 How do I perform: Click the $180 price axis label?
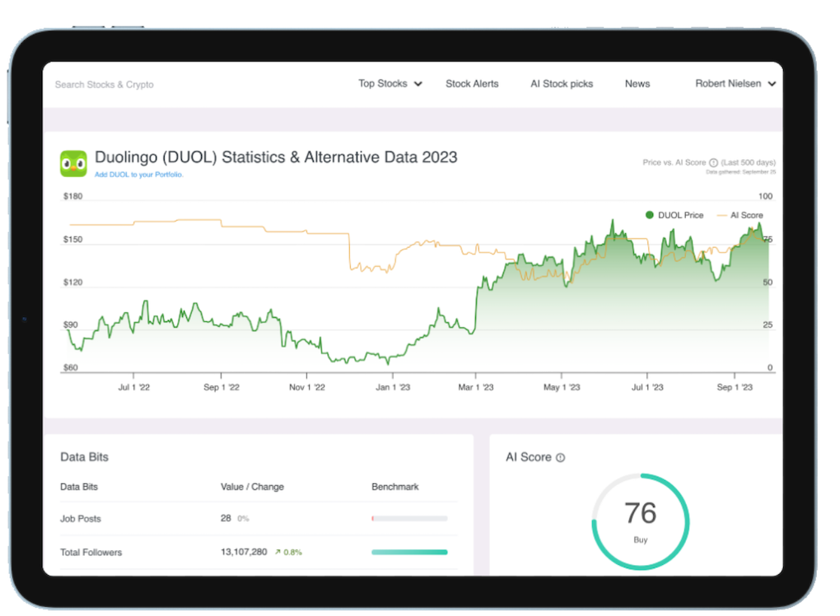coord(72,197)
